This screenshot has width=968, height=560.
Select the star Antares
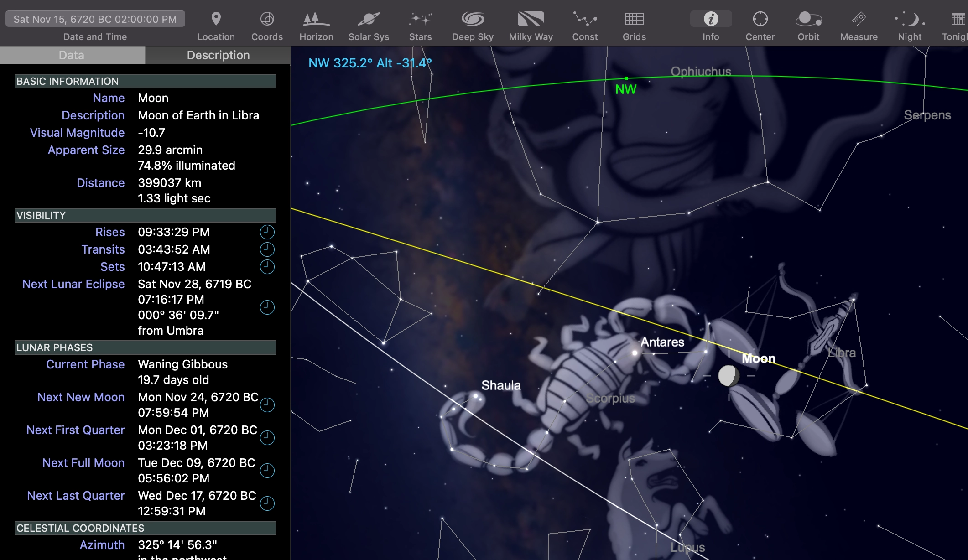click(x=635, y=353)
